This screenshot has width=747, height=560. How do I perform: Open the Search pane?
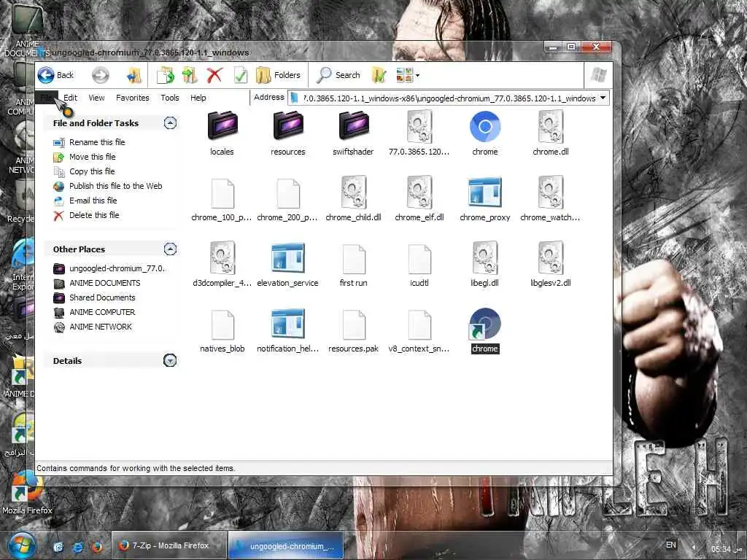tap(338, 75)
